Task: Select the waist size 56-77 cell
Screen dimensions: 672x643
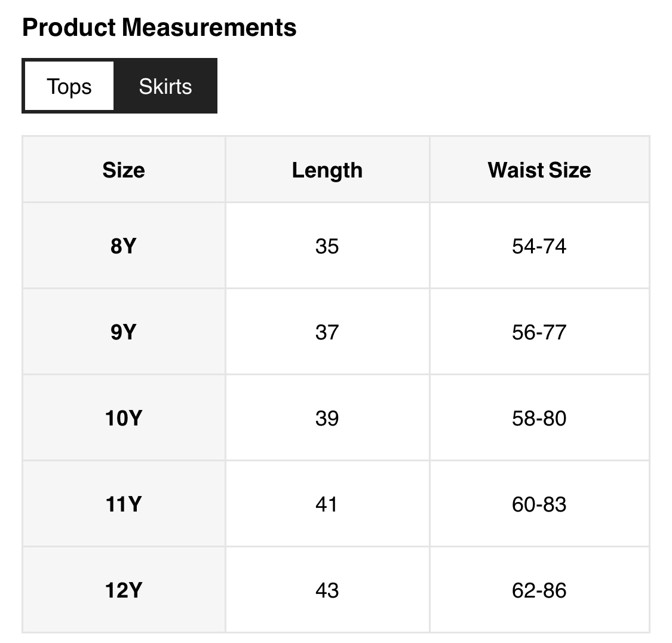Action: [x=539, y=332]
